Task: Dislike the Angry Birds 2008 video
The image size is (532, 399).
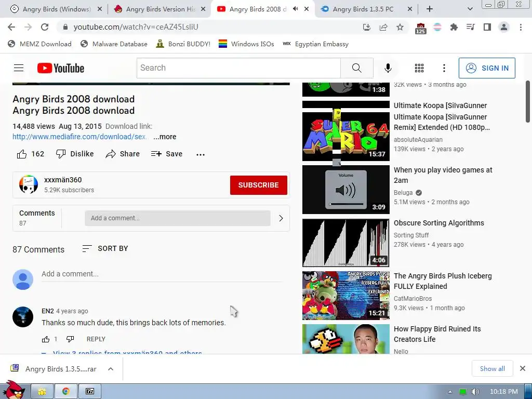Action: 75,154
